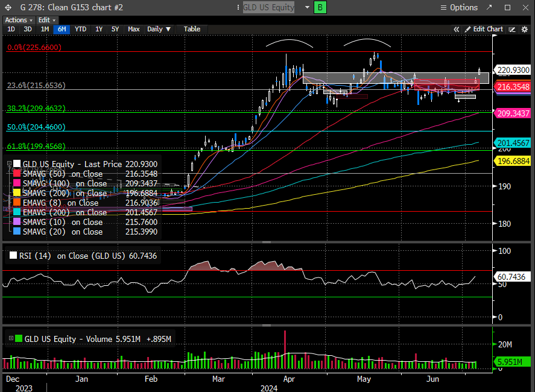This screenshot has width=535, height=392.
Task: Click the green Volume legend swatch
Action: 19,338
